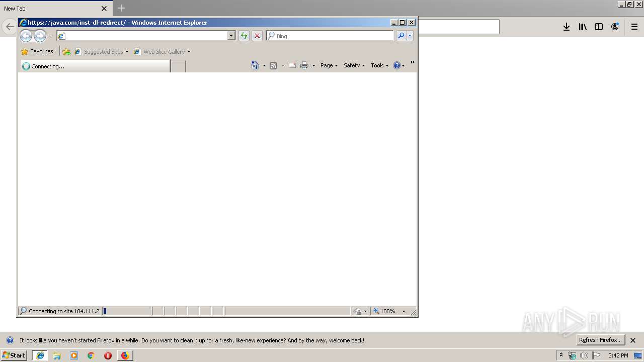Click Firefox back arrow button
644x362 pixels.
click(x=10, y=27)
